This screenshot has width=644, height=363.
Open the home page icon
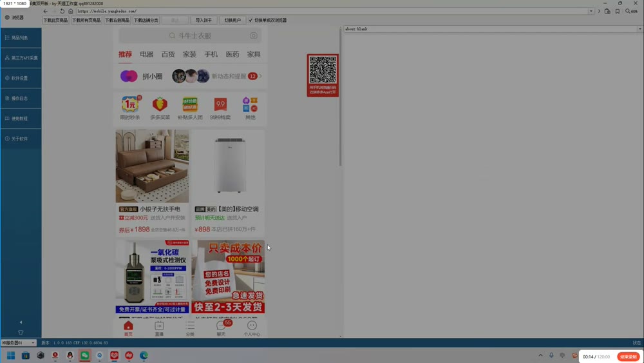71,11
